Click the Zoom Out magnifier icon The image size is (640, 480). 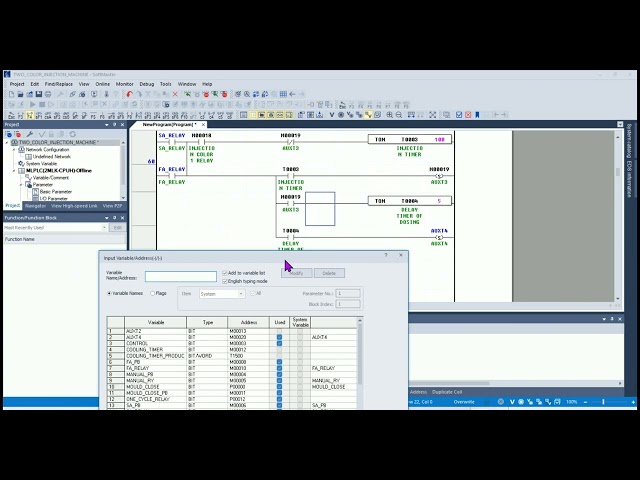pyautogui.click(x=399, y=115)
